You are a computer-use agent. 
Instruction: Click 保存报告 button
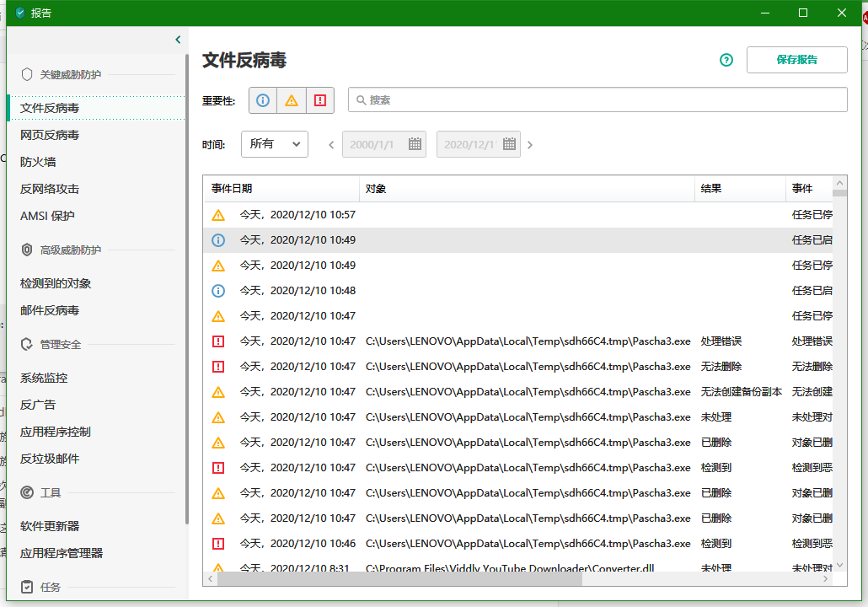(796, 60)
